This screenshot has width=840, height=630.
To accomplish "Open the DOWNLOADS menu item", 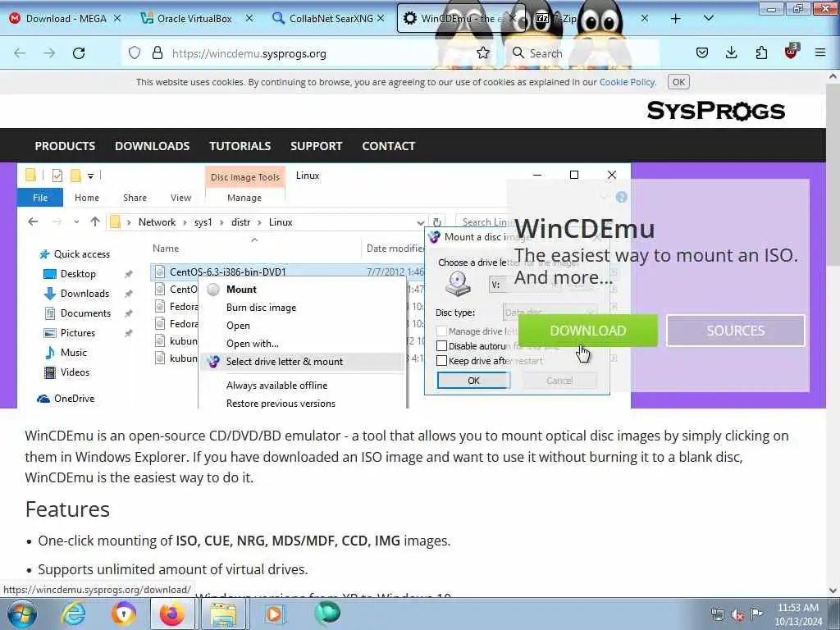I will pyautogui.click(x=152, y=146).
